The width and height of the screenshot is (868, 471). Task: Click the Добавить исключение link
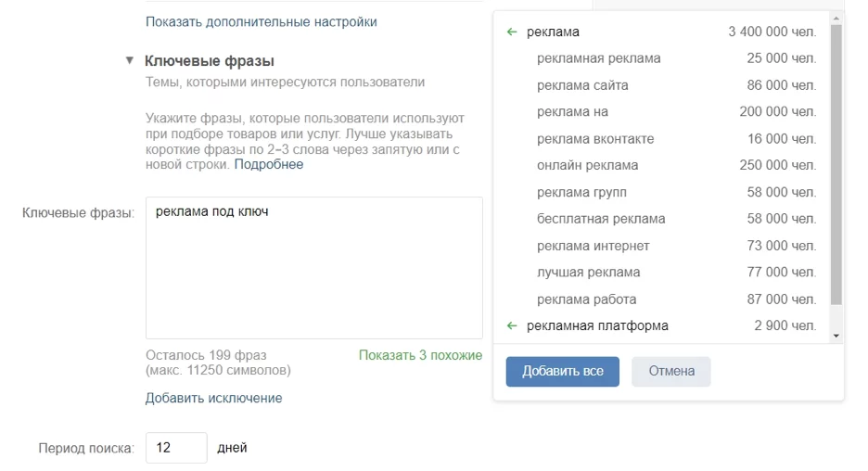pos(213,398)
